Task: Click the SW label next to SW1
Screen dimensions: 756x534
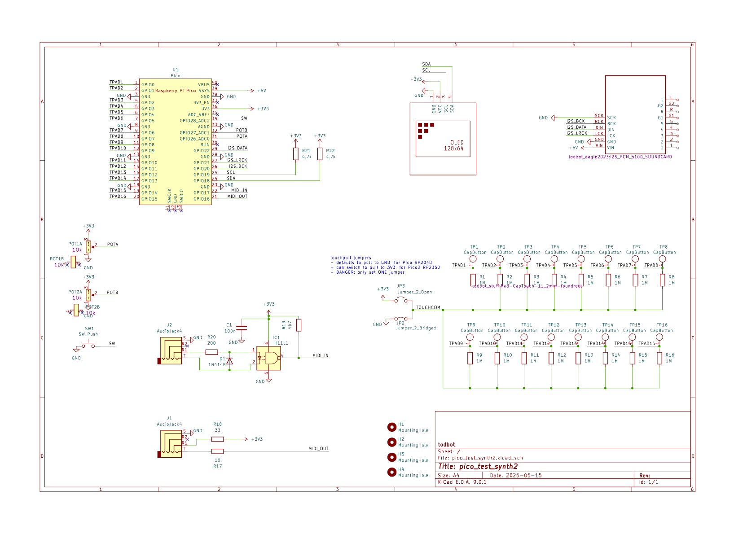Action: pyautogui.click(x=112, y=344)
